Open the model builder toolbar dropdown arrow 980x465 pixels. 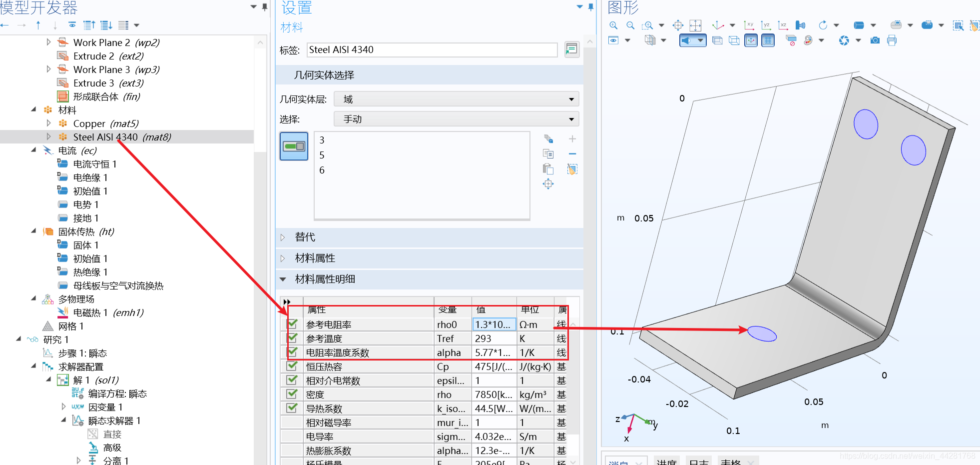click(x=136, y=25)
